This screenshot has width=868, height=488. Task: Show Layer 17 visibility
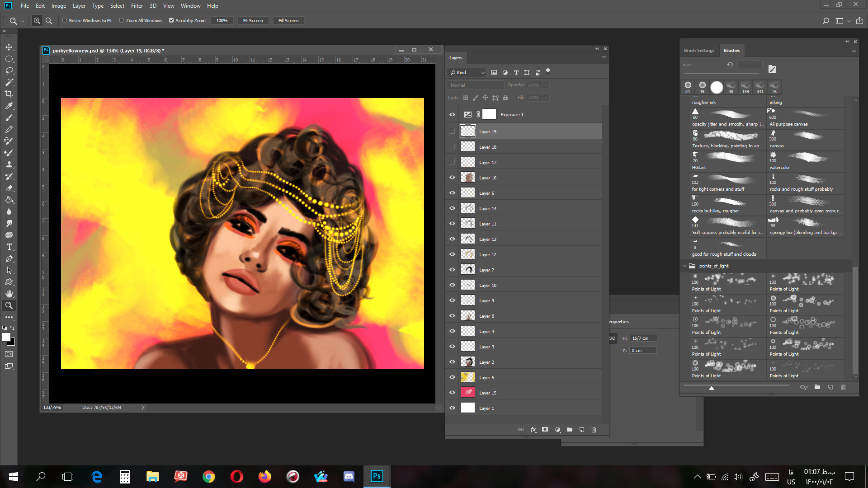tap(452, 162)
